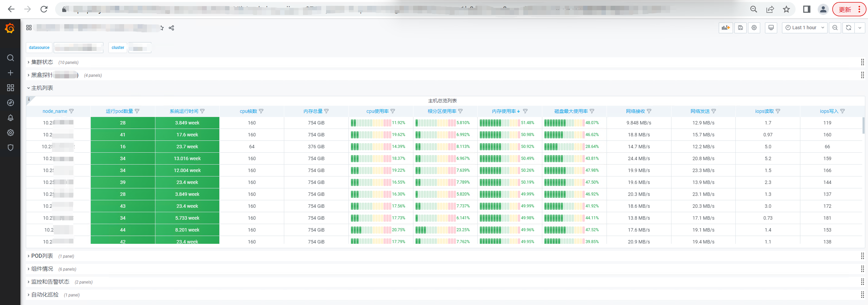Save the dashboard using the disk icon
This screenshot has height=305, width=868.
740,28
